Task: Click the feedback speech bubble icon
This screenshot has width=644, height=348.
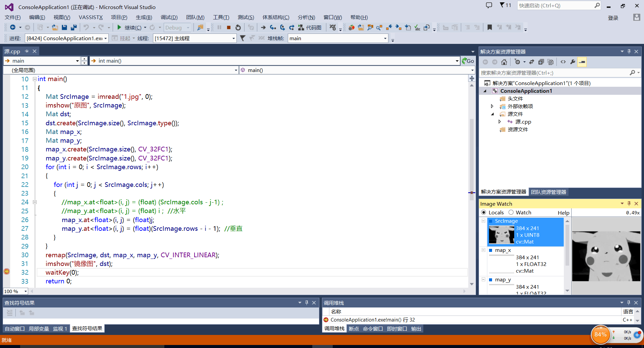Action: (x=489, y=5)
